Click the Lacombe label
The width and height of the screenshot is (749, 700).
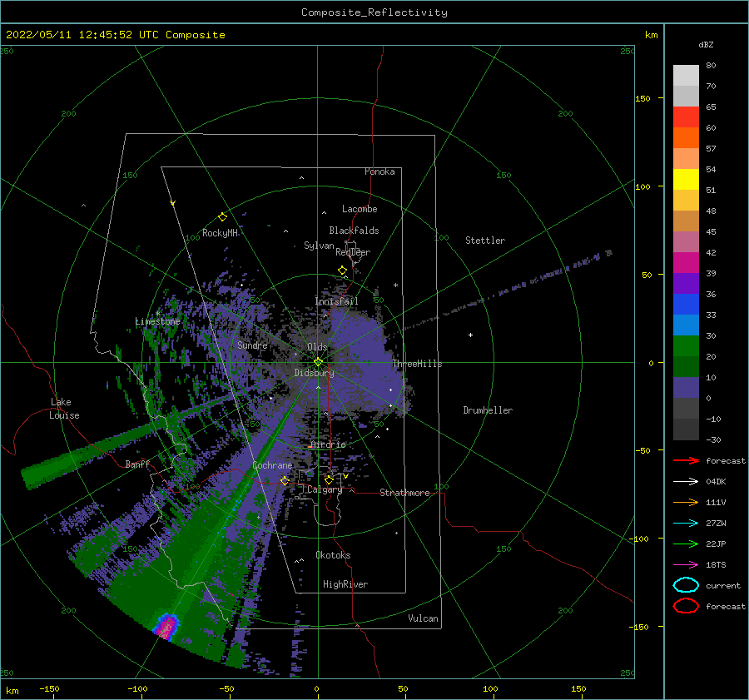360,209
